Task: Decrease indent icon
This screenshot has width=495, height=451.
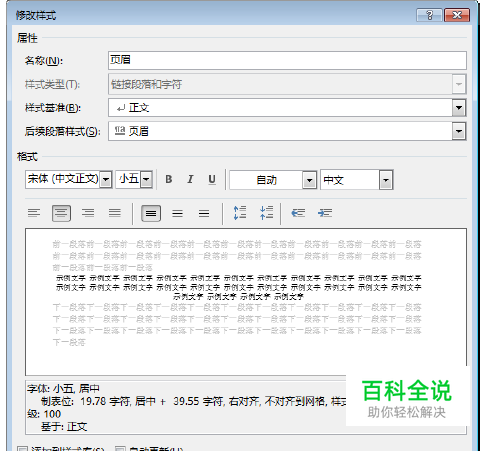Action: pos(298,213)
